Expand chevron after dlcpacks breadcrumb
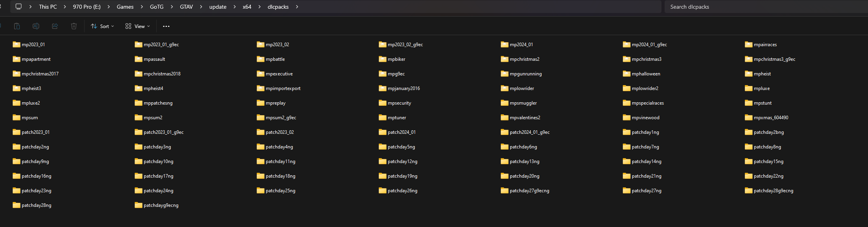 [297, 7]
